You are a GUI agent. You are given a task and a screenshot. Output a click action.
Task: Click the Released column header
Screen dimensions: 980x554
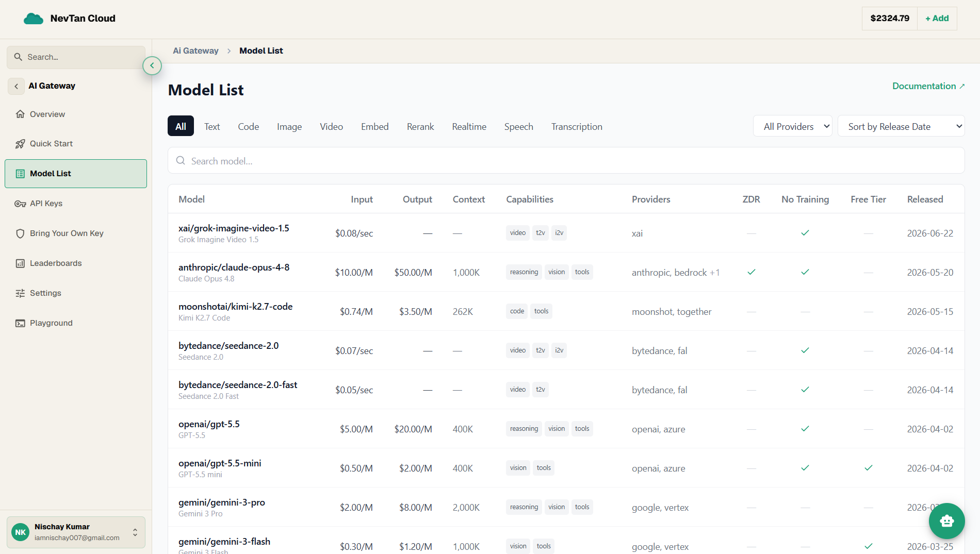(x=925, y=199)
